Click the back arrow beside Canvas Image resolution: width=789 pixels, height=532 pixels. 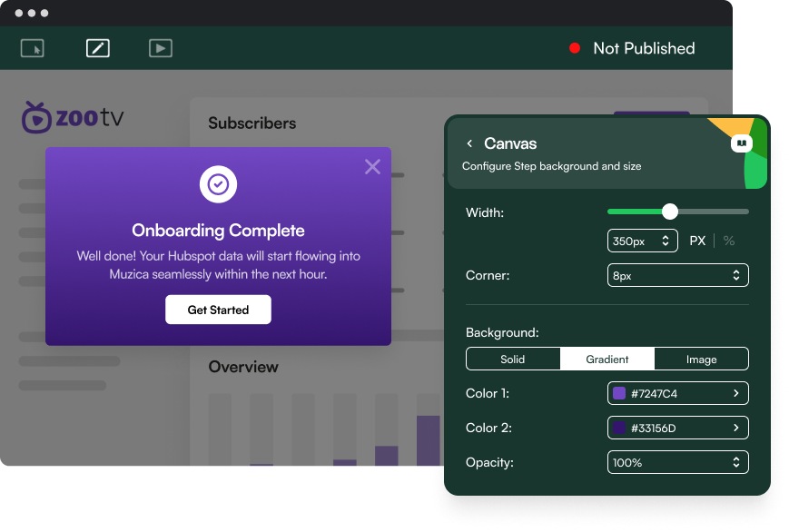pos(470,143)
